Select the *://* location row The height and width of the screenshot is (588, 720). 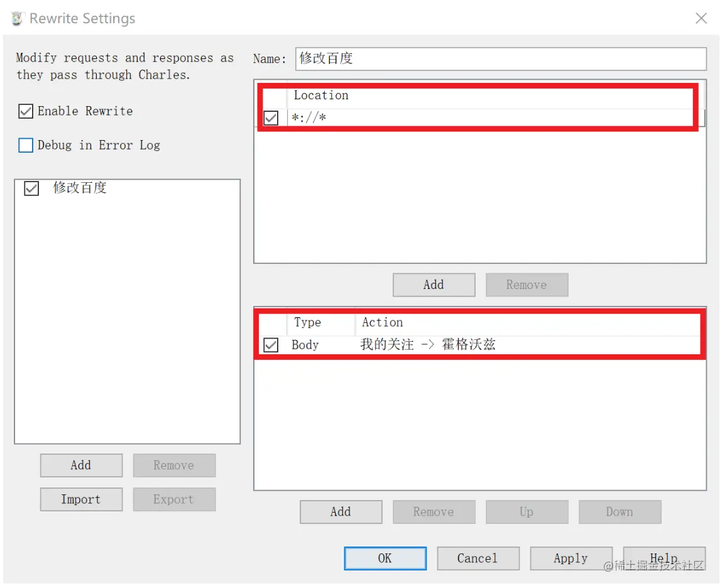(480, 118)
